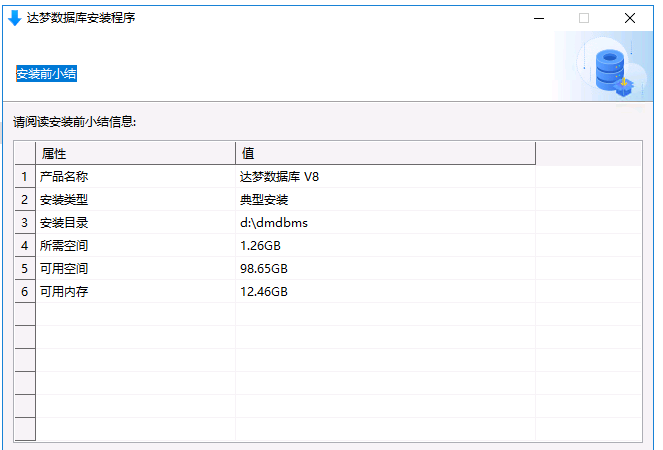Click the 请阅读安装前小结信息 label
The image size is (663, 450).
click(x=75, y=122)
